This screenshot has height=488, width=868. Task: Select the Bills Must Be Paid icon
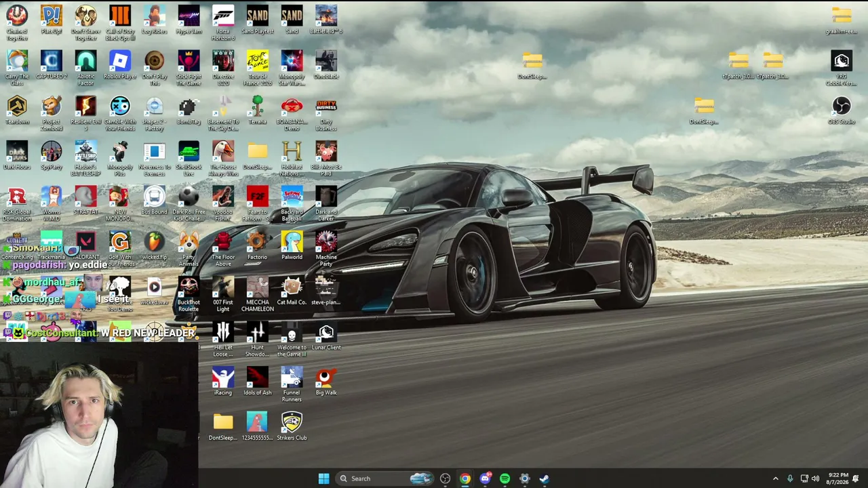pyautogui.click(x=326, y=158)
